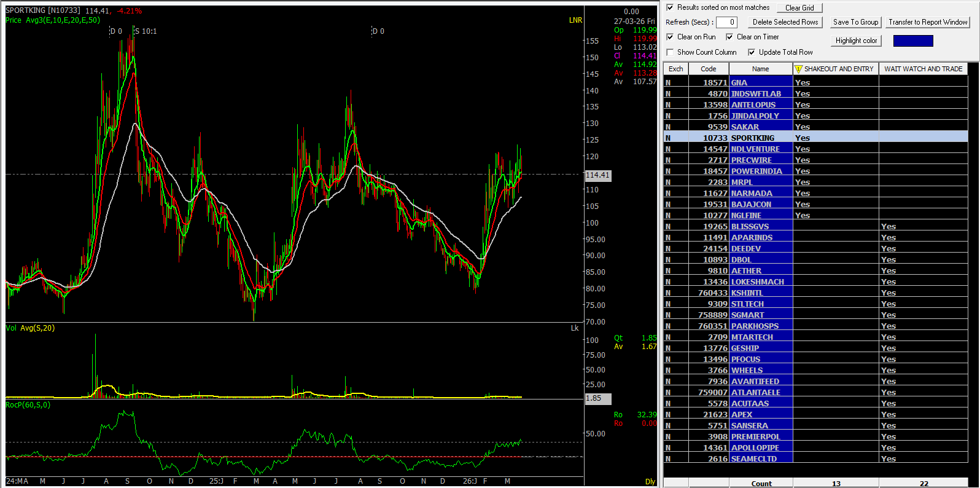Click the Wait Watch and Trade column header
Image resolution: width=980 pixels, height=488 pixels.
click(923, 69)
